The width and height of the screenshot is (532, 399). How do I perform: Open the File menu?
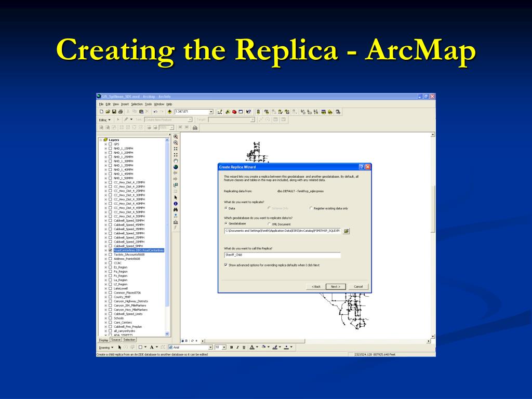pos(101,104)
